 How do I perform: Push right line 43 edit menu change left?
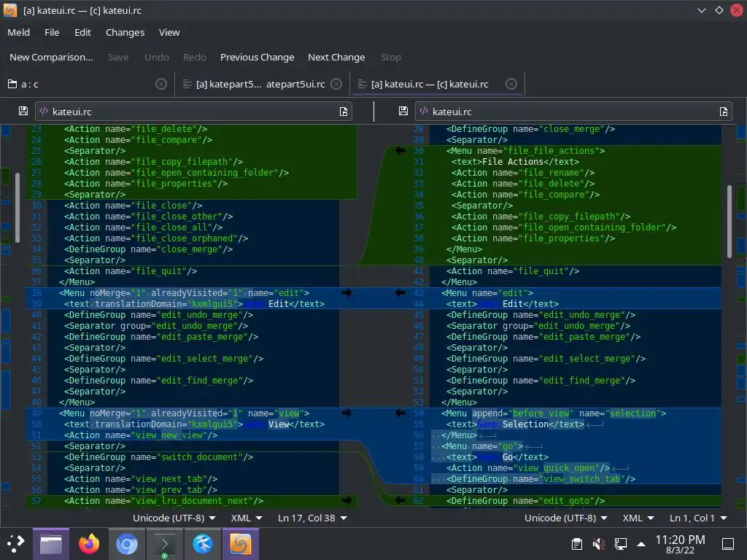[400, 293]
